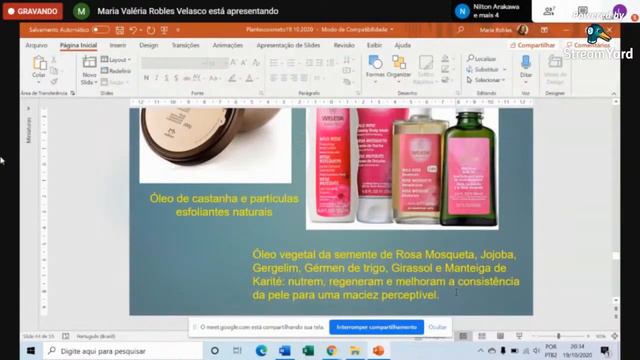The width and height of the screenshot is (640, 360).
Task: Click the Novo Slide icon
Action: [89, 63]
